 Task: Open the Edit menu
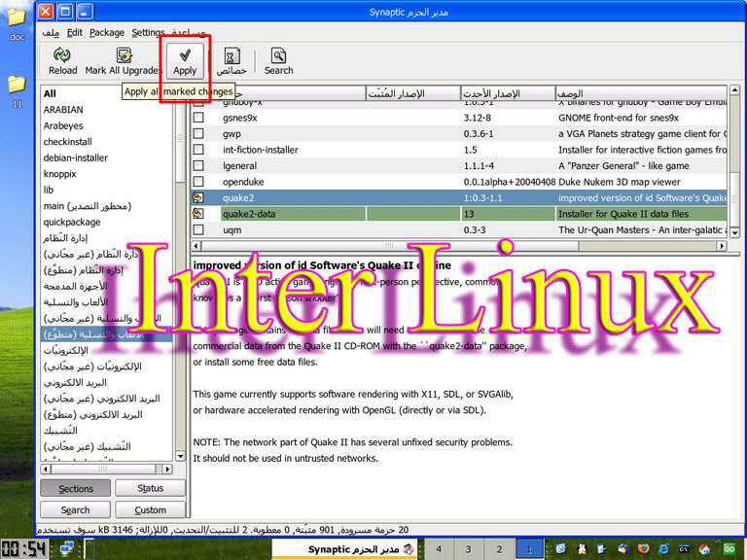click(x=74, y=32)
